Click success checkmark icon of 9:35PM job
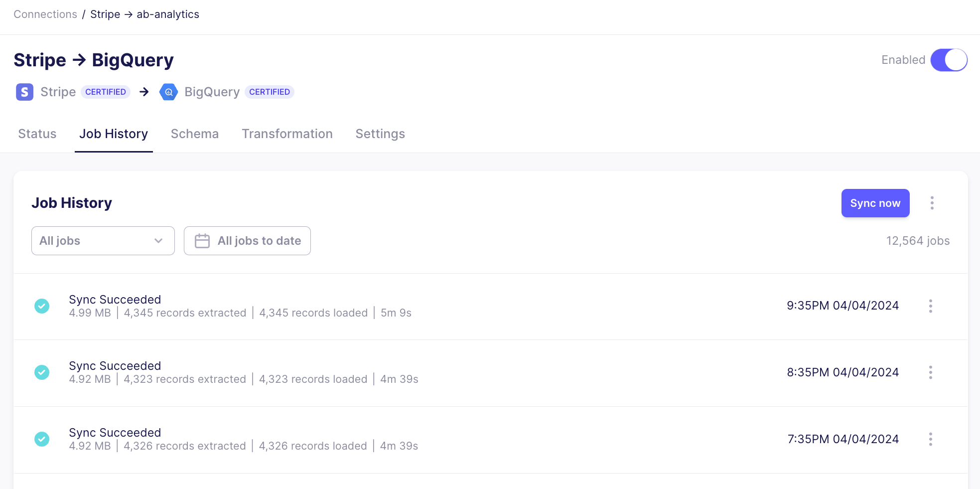 pyautogui.click(x=42, y=306)
